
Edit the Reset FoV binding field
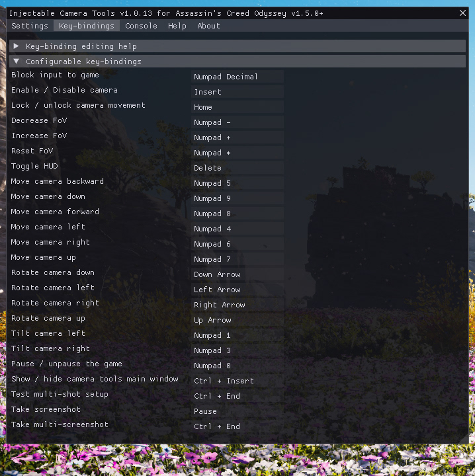(237, 153)
